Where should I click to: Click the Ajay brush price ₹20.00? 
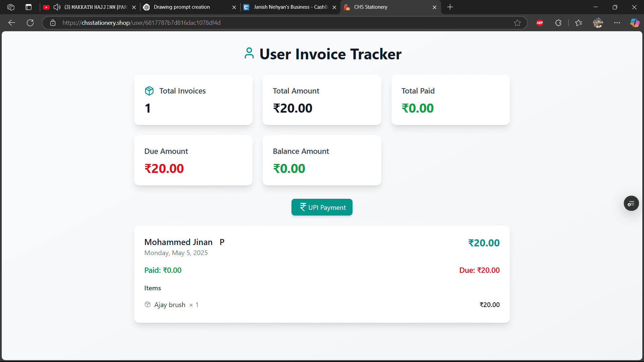click(x=489, y=305)
